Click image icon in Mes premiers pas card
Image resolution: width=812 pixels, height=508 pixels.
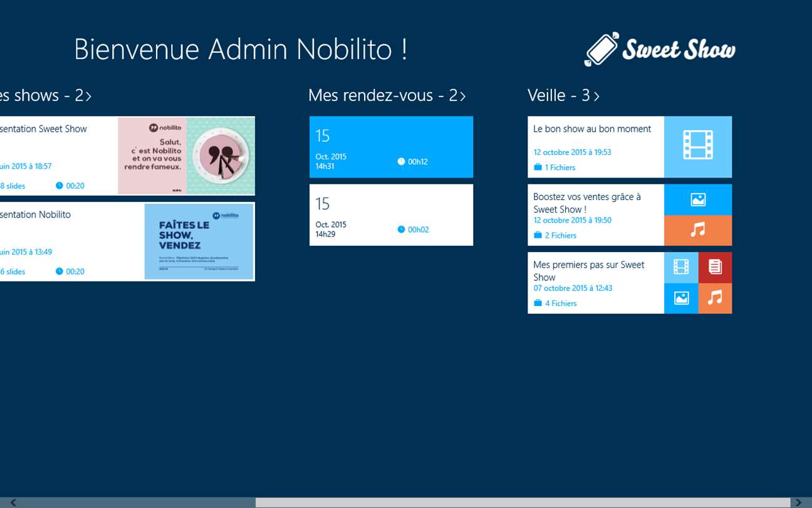tap(681, 298)
